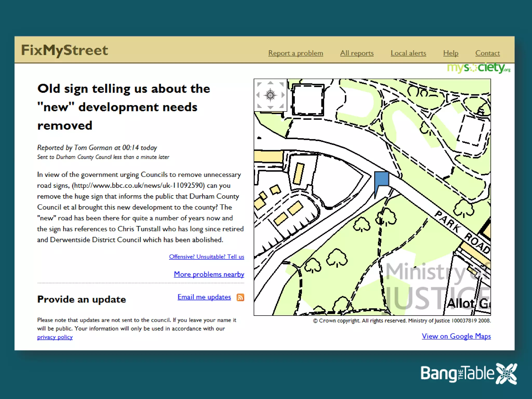Screen dimensions: 532x399
Task: Pan map diagonally to the north-east
Action: 282,84
